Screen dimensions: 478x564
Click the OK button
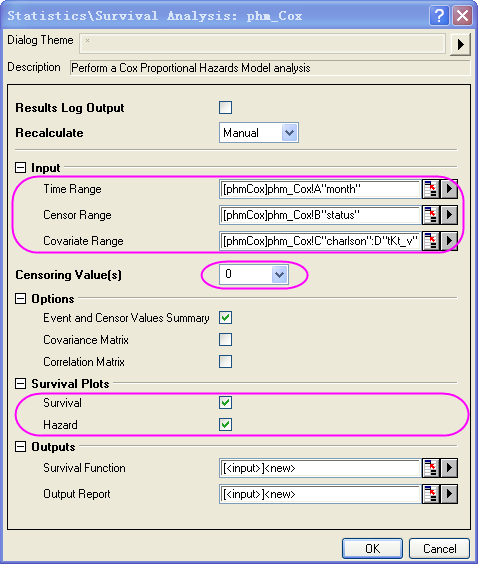372,549
